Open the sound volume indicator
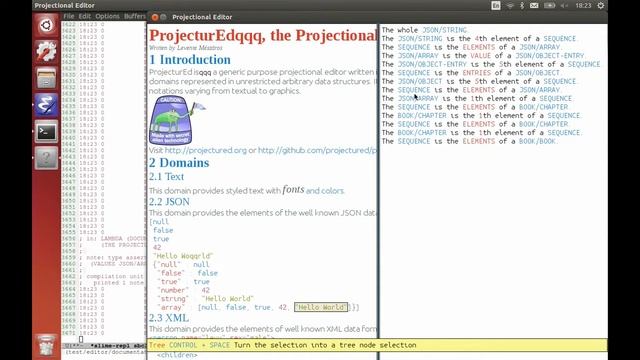Image resolution: width=640 pixels, height=360 pixels. pyautogui.click(x=564, y=5)
